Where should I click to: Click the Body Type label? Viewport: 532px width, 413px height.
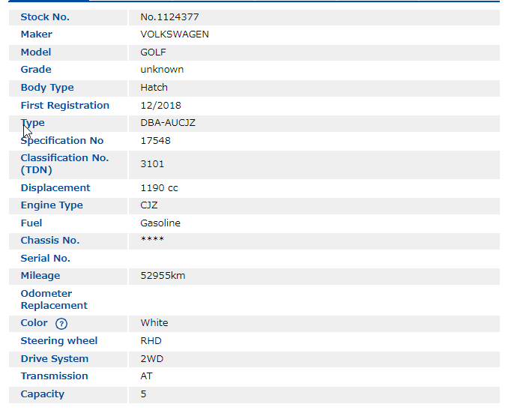[x=47, y=88]
